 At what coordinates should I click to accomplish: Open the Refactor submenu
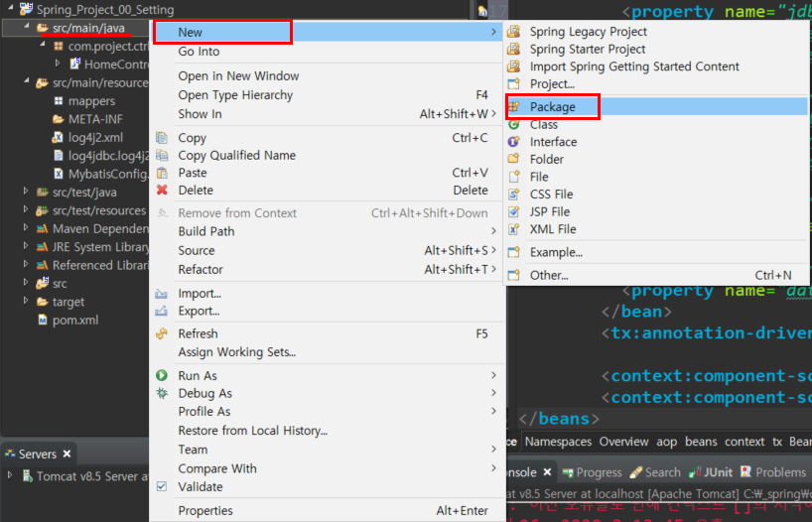[x=327, y=269]
